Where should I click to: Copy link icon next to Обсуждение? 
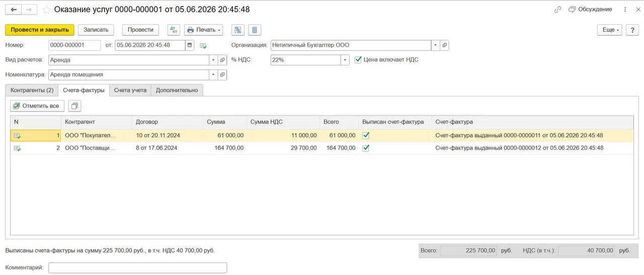point(557,10)
